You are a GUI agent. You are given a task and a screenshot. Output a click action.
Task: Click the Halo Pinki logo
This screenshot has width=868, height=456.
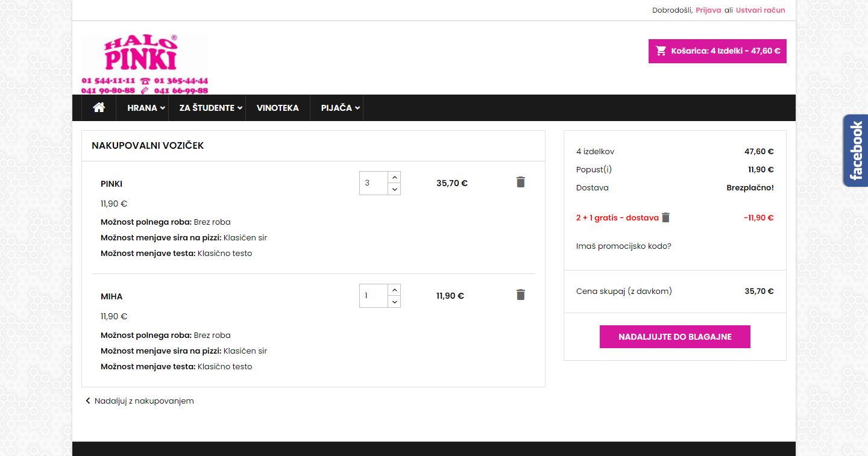(145, 64)
